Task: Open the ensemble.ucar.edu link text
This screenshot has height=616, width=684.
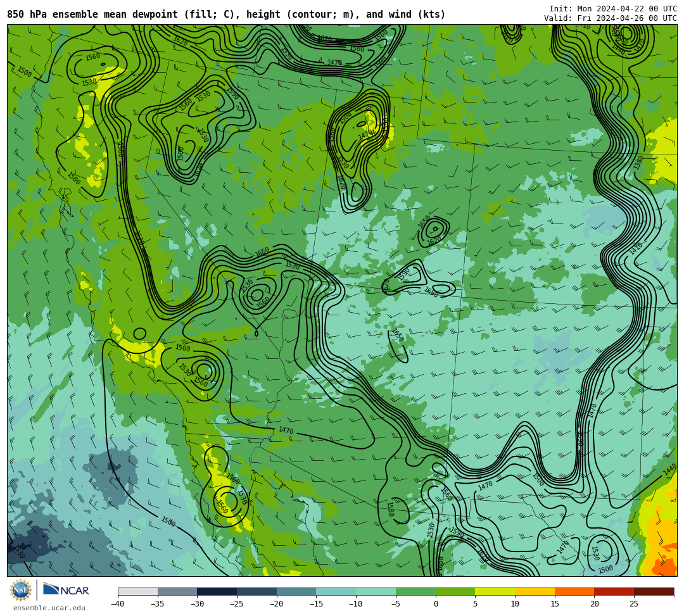Action: (x=49, y=608)
